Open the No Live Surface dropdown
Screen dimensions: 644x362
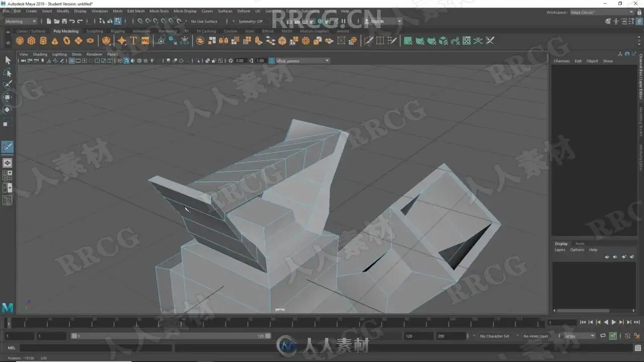point(204,22)
